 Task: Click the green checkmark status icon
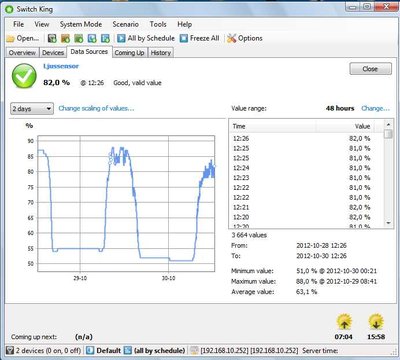click(24, 76)
